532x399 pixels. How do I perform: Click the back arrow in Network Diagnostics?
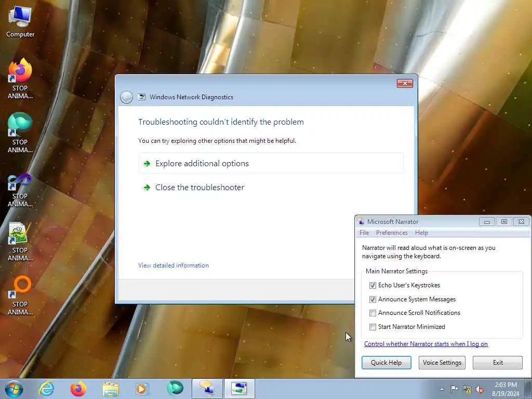[x=126, y=97]
